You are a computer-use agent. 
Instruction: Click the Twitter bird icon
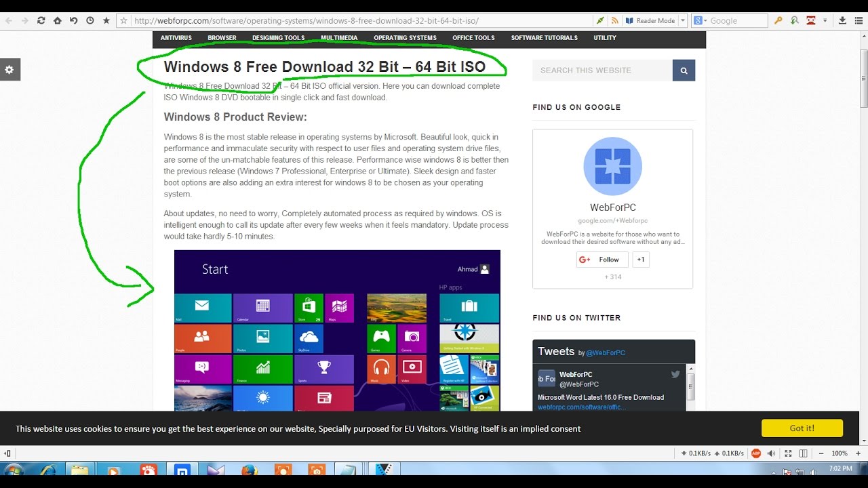click(x=675, y=374)
